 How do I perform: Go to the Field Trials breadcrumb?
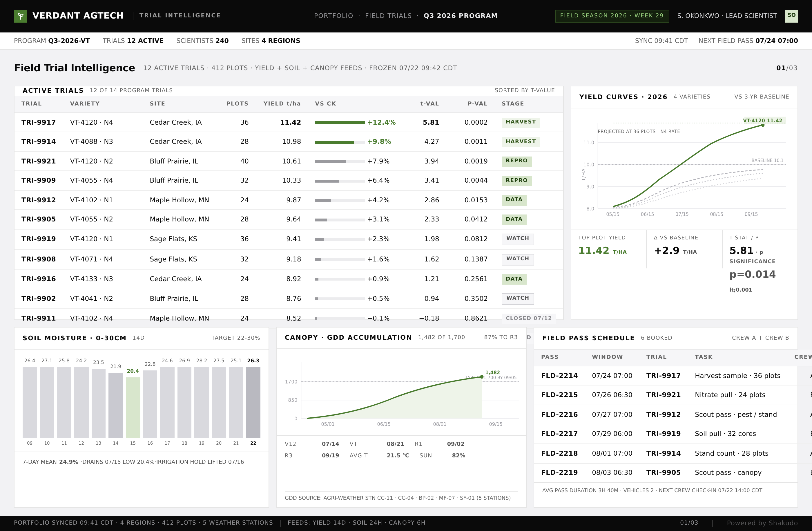[x=388, y=16]
